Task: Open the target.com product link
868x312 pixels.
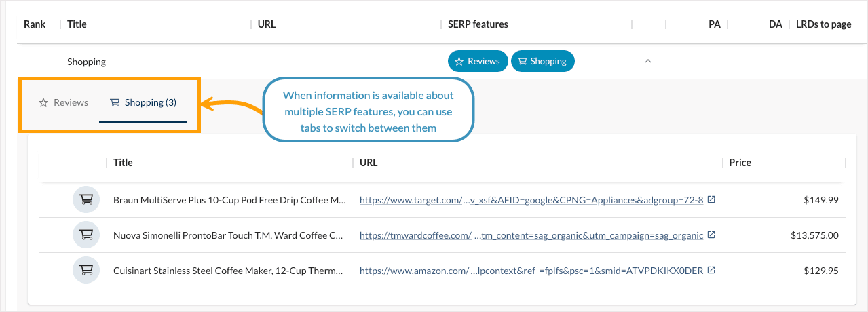Action: [531, 201]
